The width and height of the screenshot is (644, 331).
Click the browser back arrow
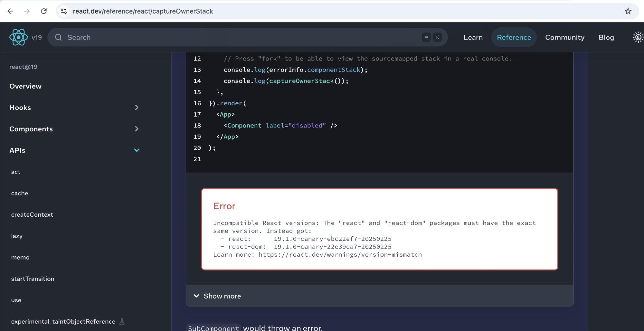10,11
